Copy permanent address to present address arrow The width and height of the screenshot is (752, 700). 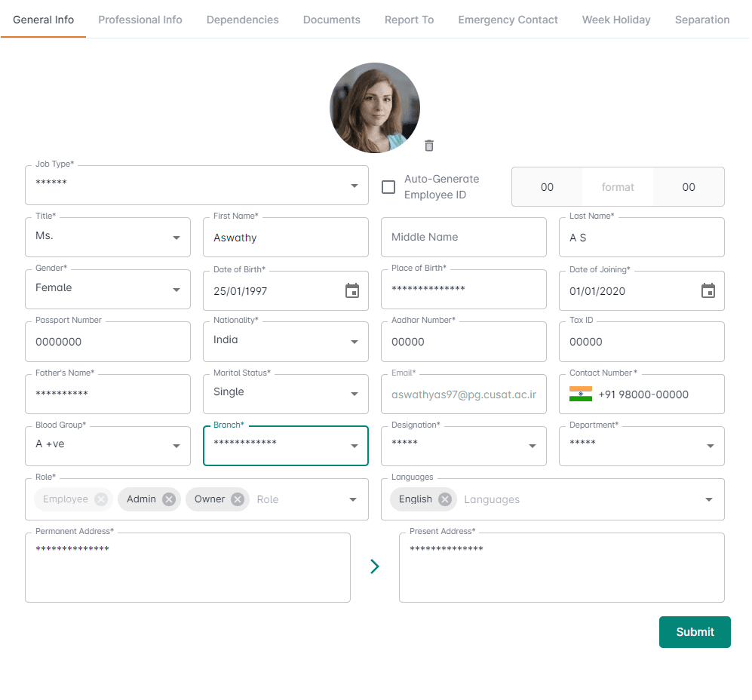click(x=375, y=566)
